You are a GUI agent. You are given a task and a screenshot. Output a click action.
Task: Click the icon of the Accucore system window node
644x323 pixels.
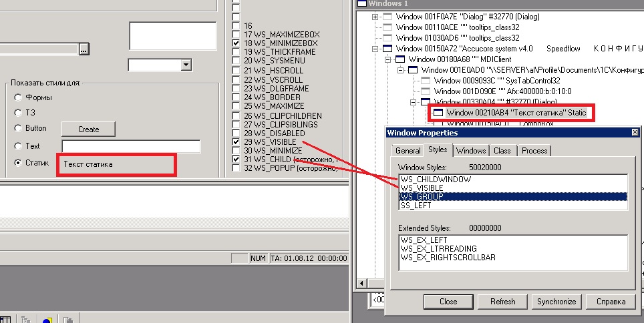point(388,49)
